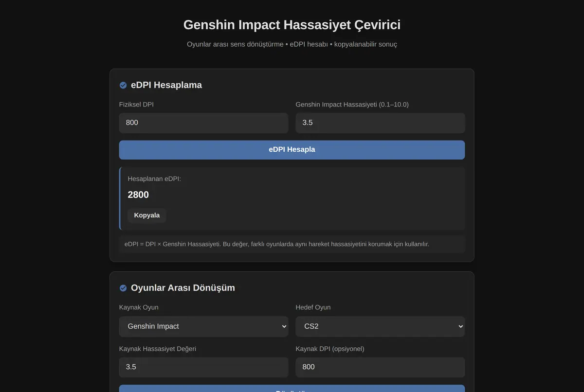
Task: Edit the Genshin Impact Hassasiyeti field
Action: 380,123
